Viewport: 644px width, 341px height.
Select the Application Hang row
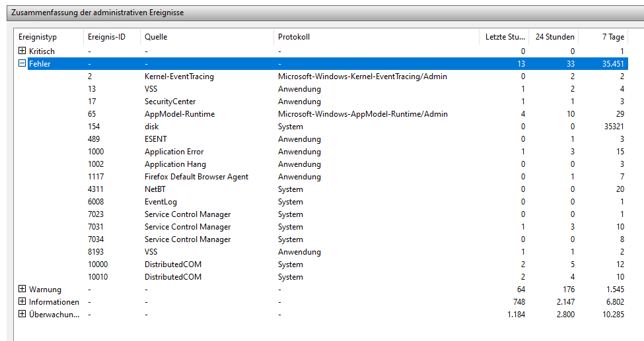328,164
